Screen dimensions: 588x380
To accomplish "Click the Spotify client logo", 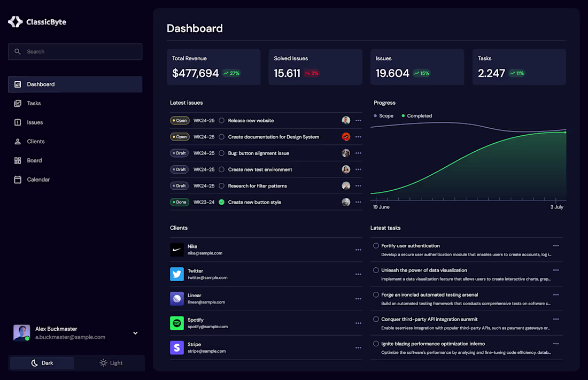I will pyautogui.click(x=176, y=323).
